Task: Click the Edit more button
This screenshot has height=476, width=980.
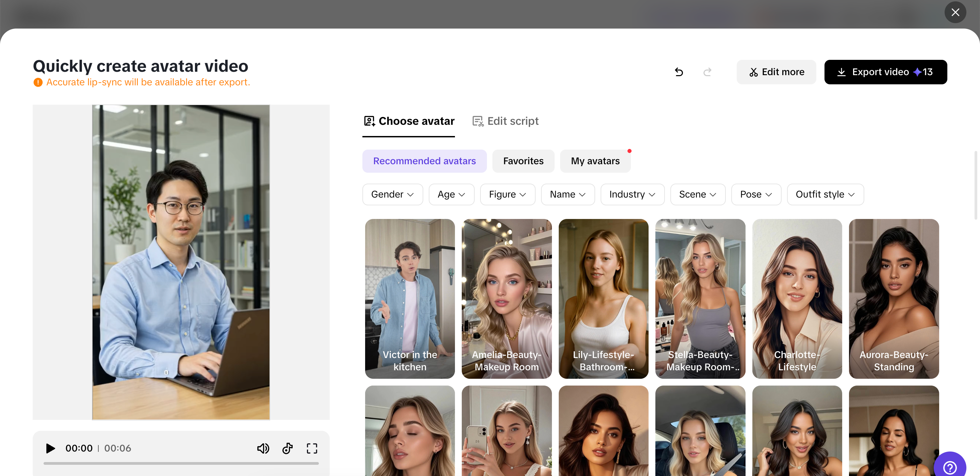Action: coord(776,72)
